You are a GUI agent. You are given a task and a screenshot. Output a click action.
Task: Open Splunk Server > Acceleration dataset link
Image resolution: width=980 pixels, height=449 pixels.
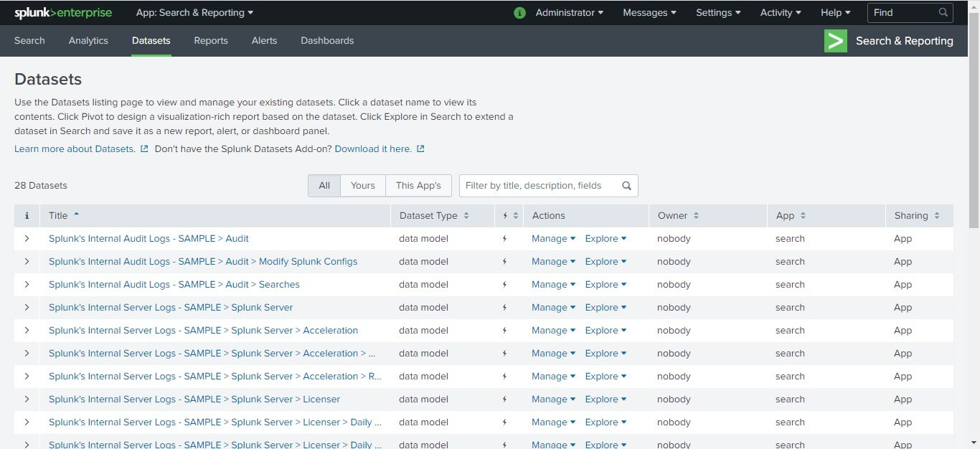(x=203, y=331)
